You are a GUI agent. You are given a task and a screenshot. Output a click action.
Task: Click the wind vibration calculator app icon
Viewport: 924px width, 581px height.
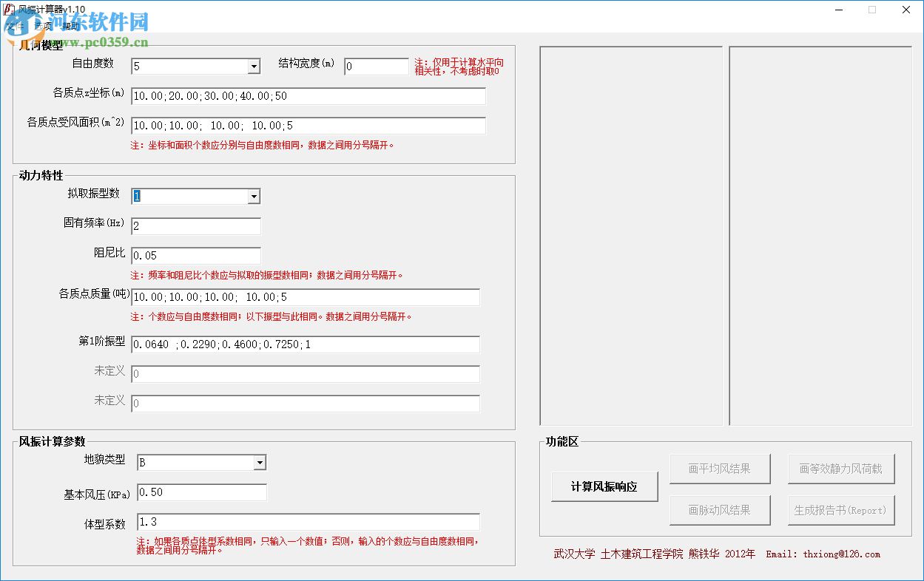click(10, 10)
